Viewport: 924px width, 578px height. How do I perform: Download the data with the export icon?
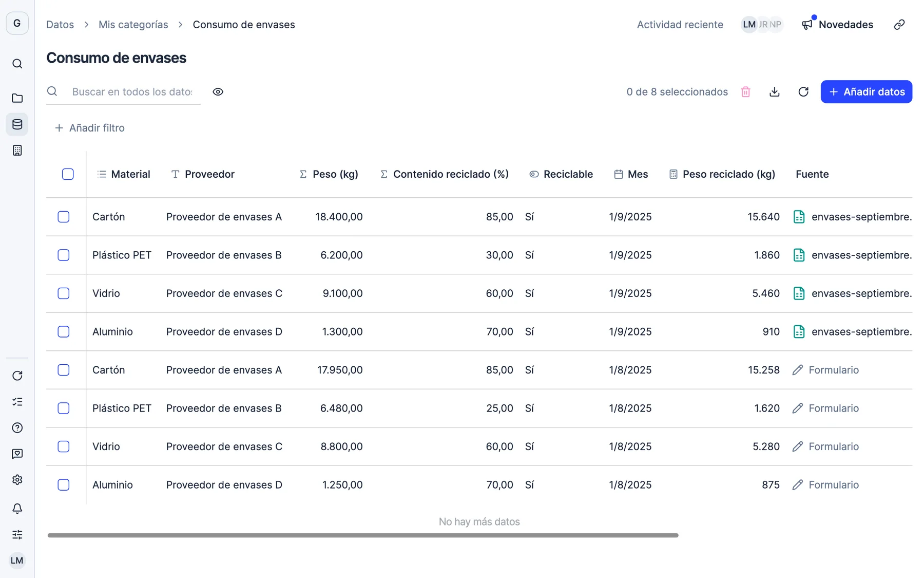point(775,92)
